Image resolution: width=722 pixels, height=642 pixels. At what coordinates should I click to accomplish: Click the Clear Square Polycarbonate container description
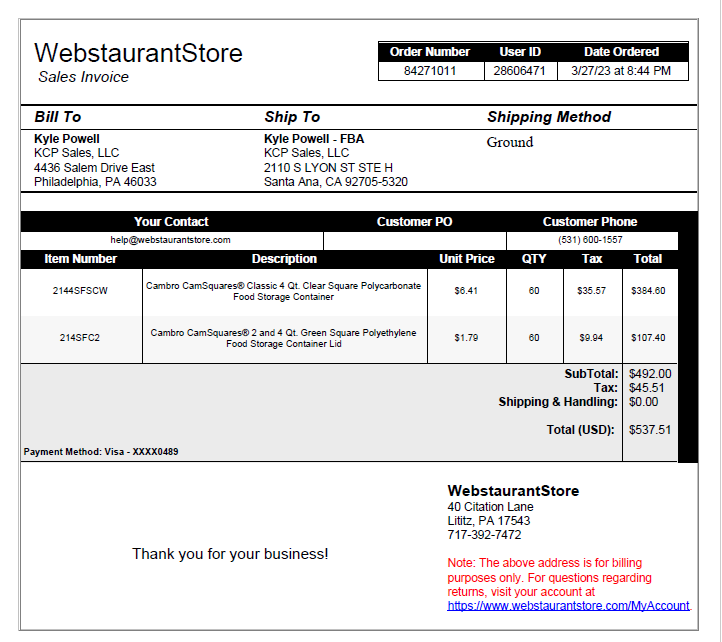click(x=284, y=292)
